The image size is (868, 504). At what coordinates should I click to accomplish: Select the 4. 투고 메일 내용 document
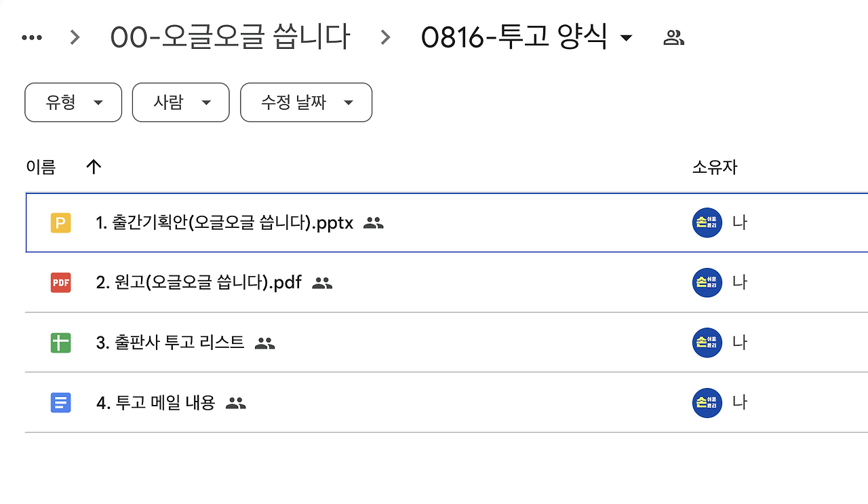click(155, 403)
